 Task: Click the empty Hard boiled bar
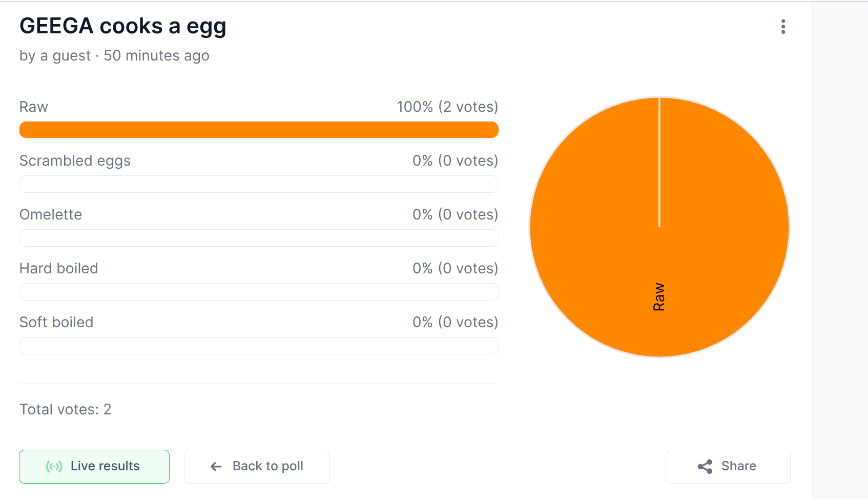coord(259,292)
